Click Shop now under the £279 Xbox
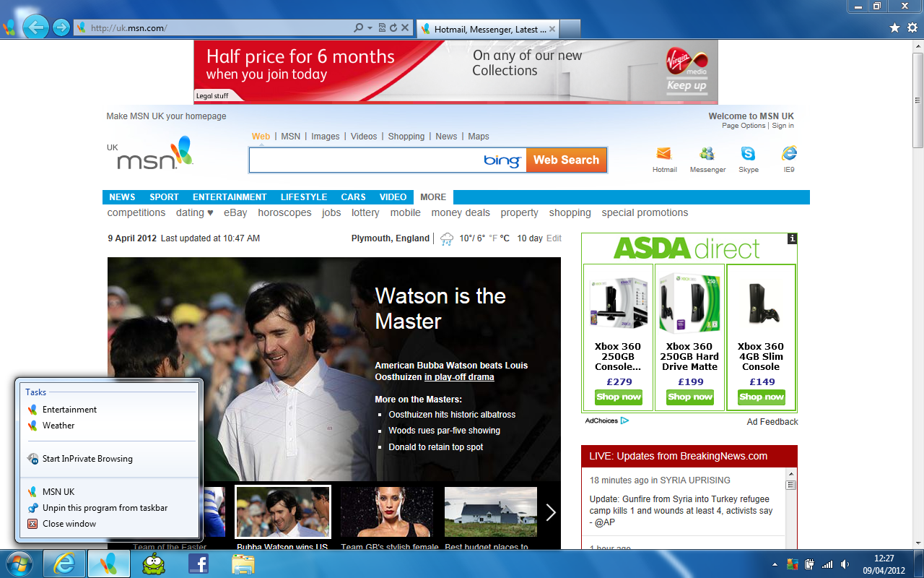 [x=618, y=397]
